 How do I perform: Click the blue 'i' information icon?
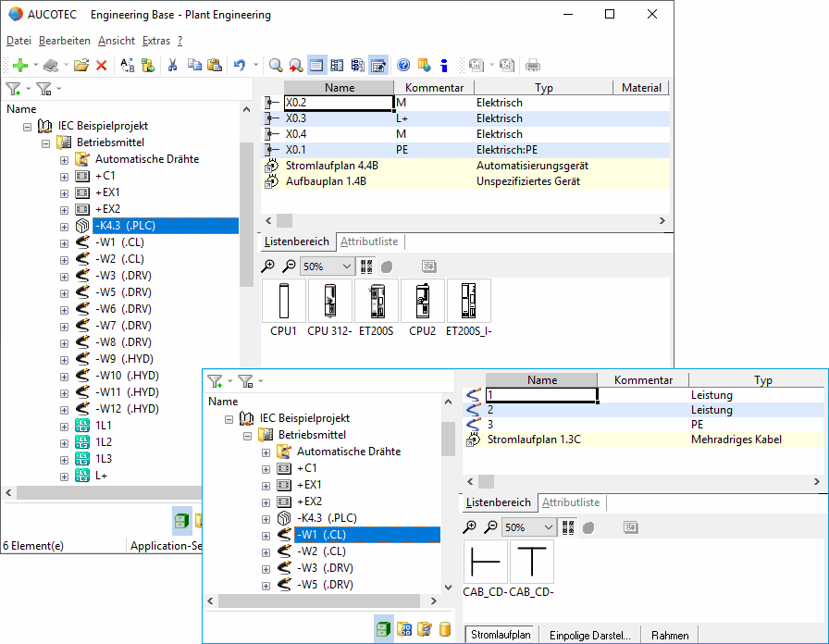pyautogui.click(x=444, y=65)
